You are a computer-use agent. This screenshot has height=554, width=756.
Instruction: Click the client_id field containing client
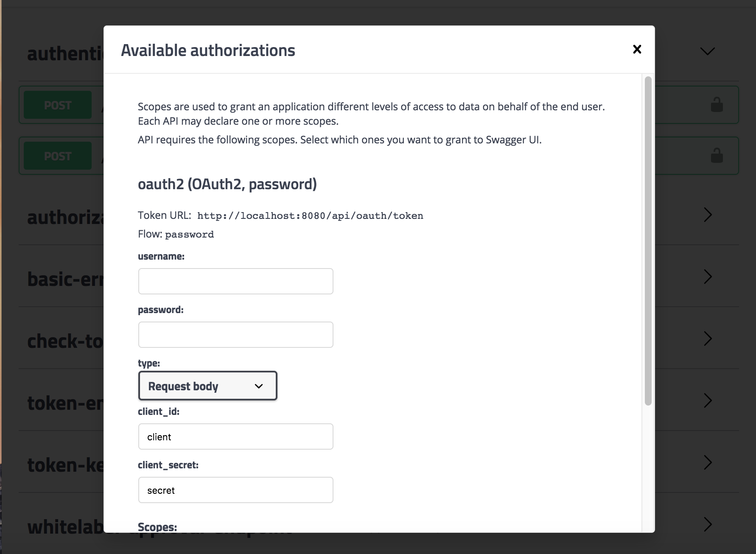(x=235, y=436)
